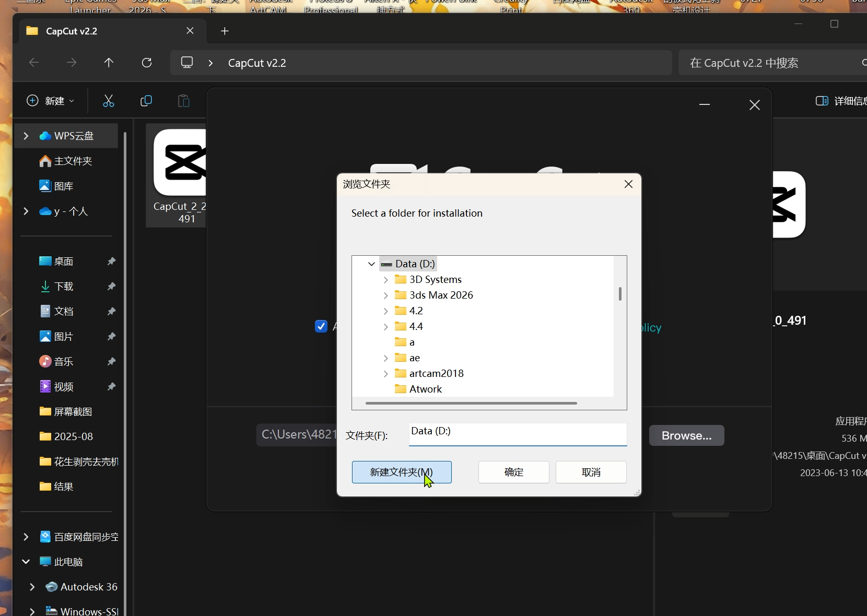The height and width of the screenshot is (616, 867).
Task: Close the 浏览文件夹 dialog
Action: click(628, 184)
